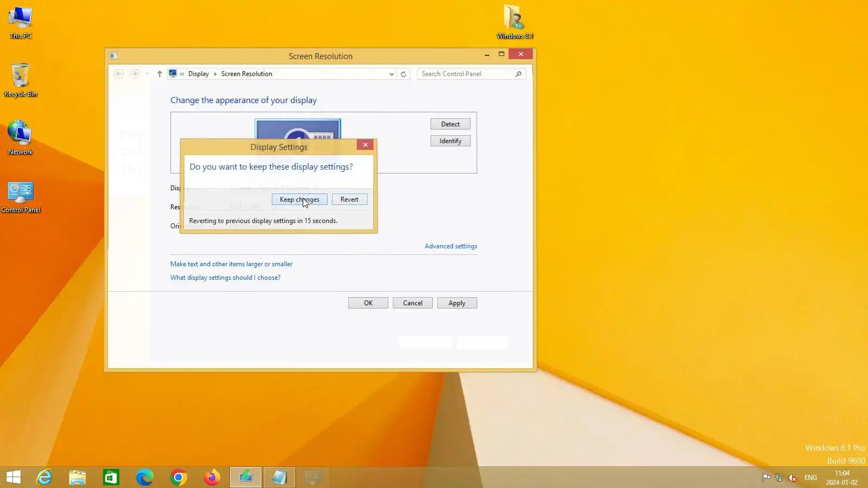Image resolution: width=868 pixels, height=488 pixels.
Task: Launch Firefox from taskbar
Action: coord(212,477)
